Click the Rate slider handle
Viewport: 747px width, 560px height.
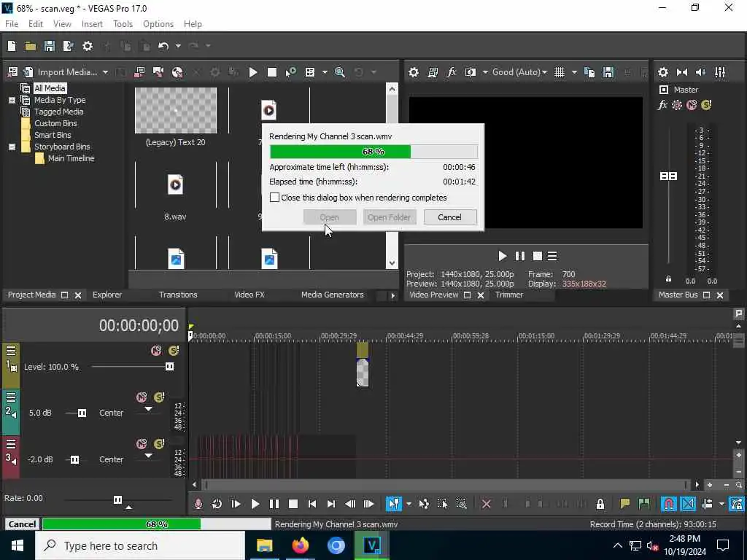point(117,499)
